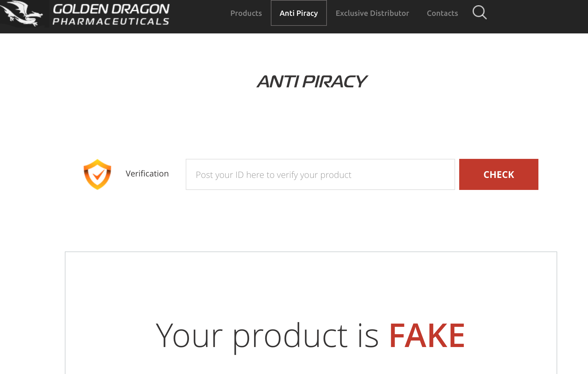Click the white dragon emblem logo
This screenshot has width=588, height=374.
(22, 13)
